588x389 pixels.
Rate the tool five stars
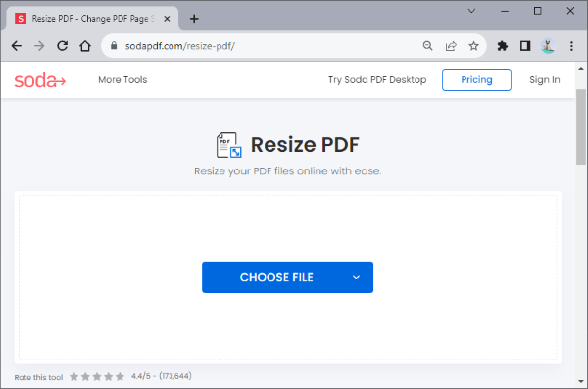click(x=120, y=376)
